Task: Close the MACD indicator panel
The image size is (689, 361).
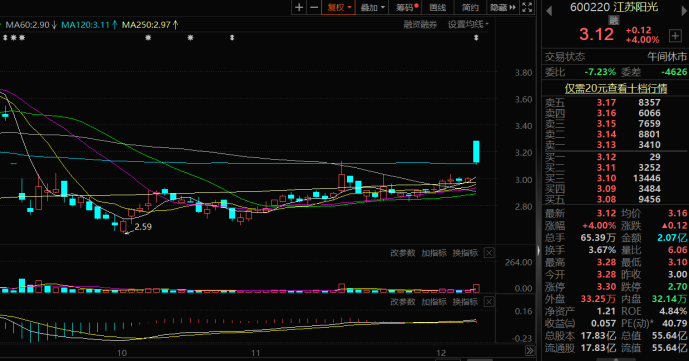Action: click(489, 302)
